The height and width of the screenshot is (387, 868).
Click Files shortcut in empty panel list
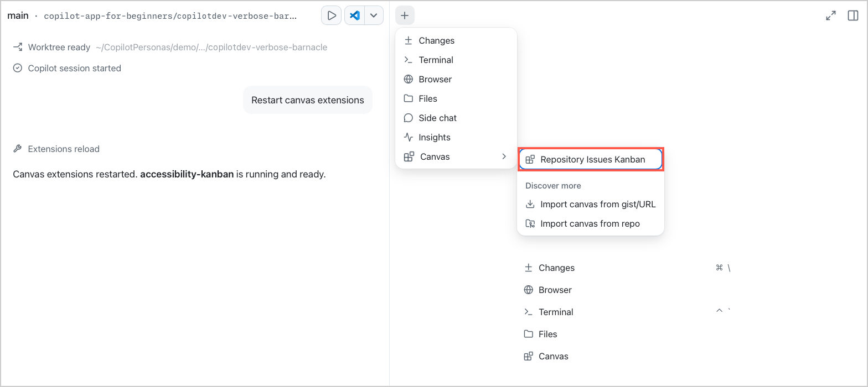point(627,334)
